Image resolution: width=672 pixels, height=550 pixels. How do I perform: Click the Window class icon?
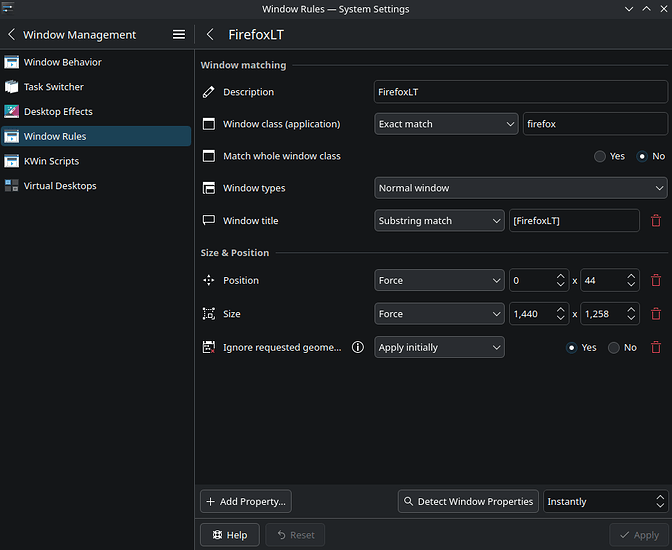point(209,124)
